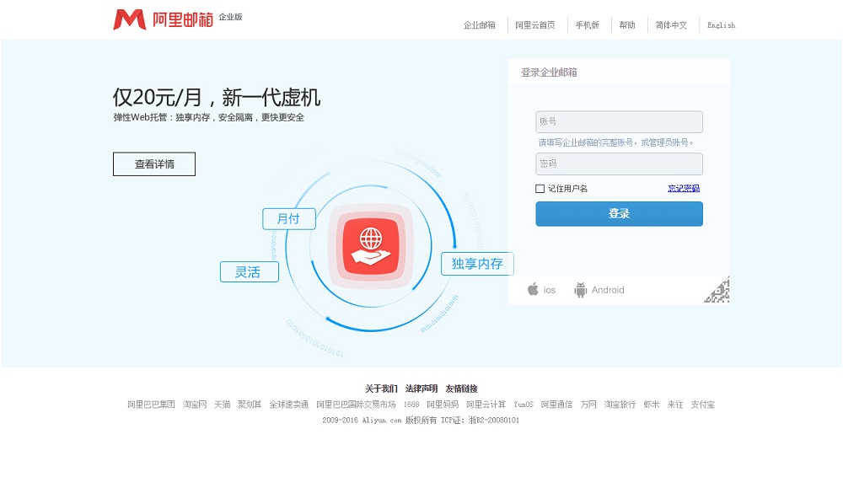
Task: Click the 登录企业邮箱 panel heading
Action: coord(549,72)
